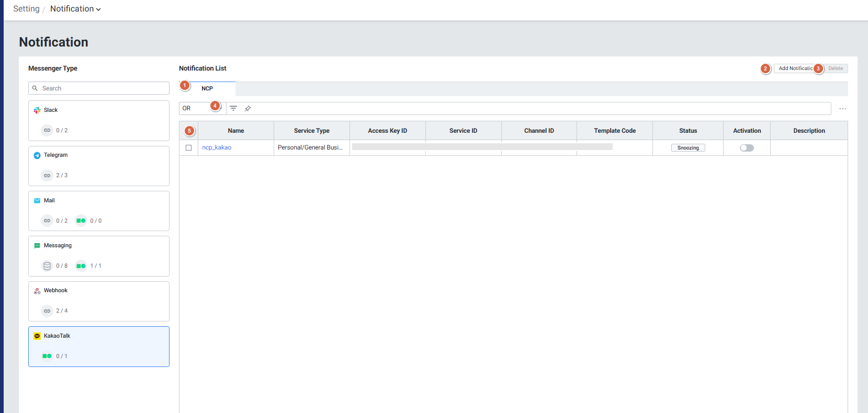Screen dimensions: 868x413
Task: Click the Mail envelope icon
Action: pyautogui.click(x=37, y=201)
